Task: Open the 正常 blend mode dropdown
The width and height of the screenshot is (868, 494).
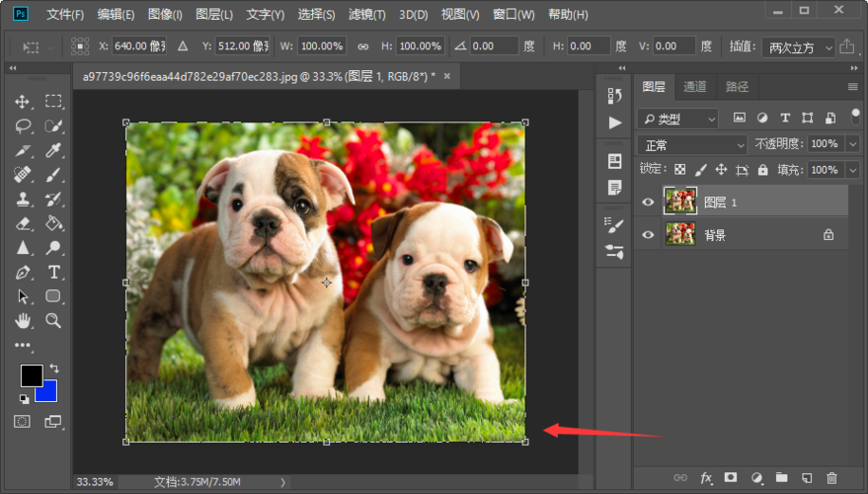Action: (692, 145)
